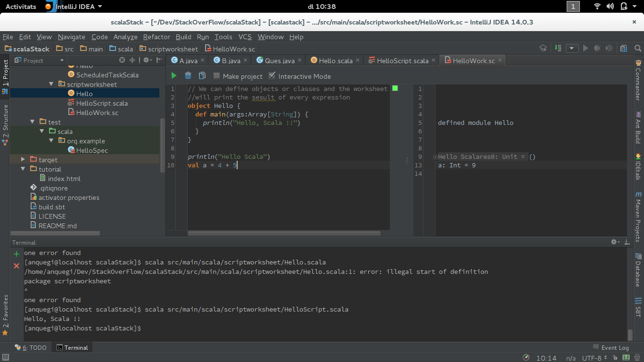Open the 6: TODO tool window
This screenshot has width=644, height=362.
(x=31, y=347)
